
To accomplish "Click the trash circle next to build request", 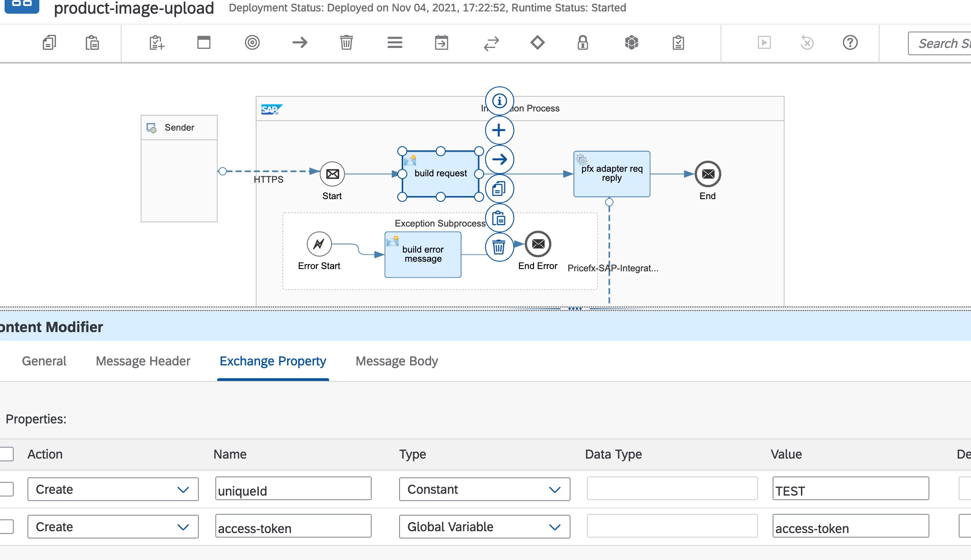I will point(499,248).
